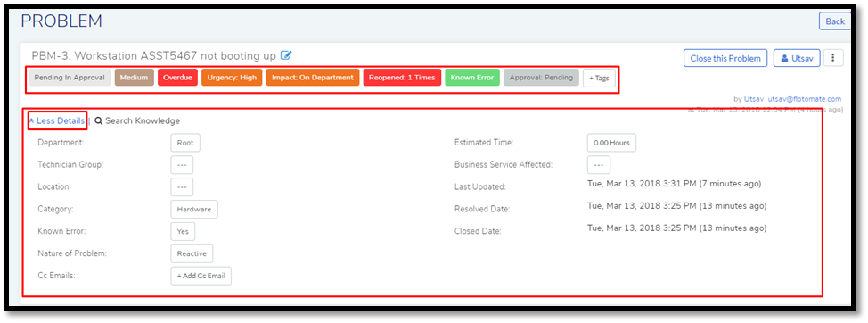Click the PROBLEM page heading

click(x=61, y=21)
